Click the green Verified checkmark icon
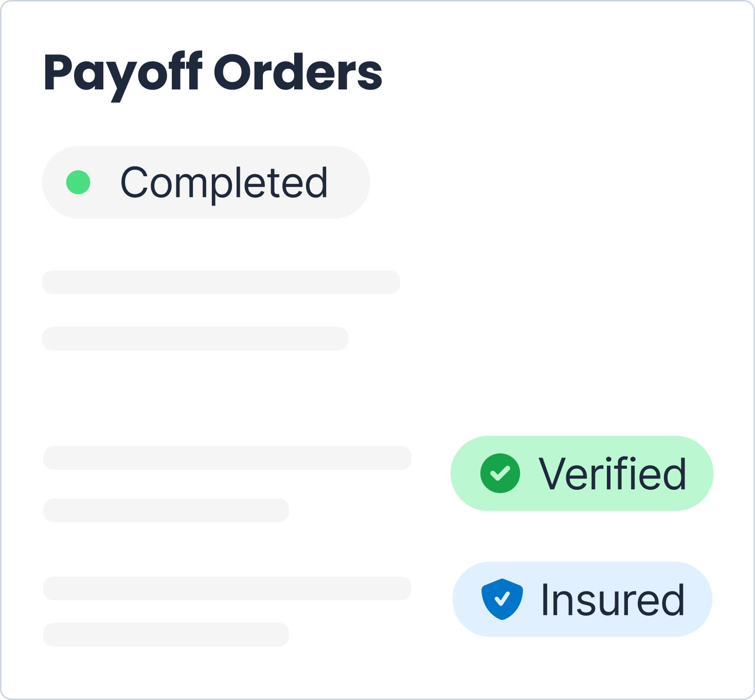 point(500,473)
